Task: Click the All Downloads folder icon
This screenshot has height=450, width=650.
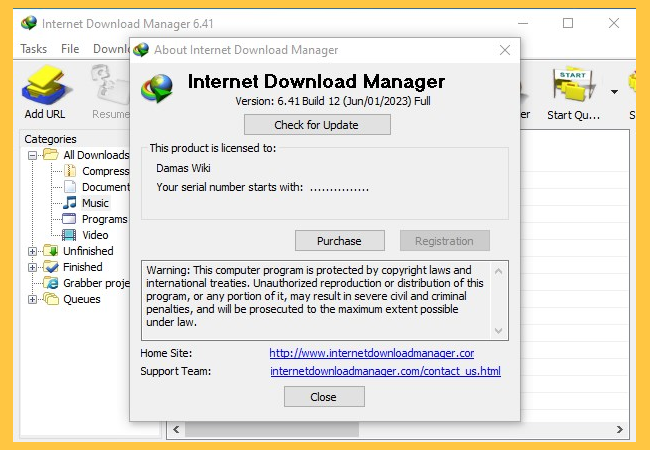Action: tap(51, 155)
